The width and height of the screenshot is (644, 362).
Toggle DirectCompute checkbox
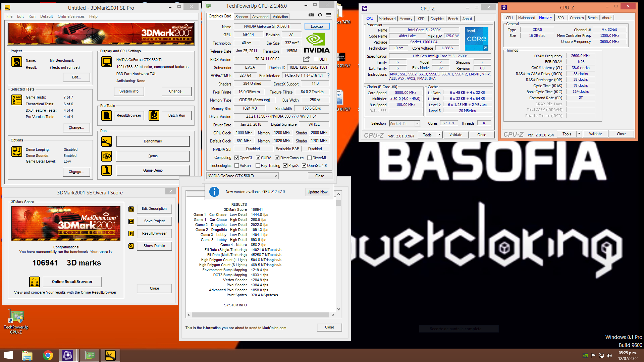point(277,158)
